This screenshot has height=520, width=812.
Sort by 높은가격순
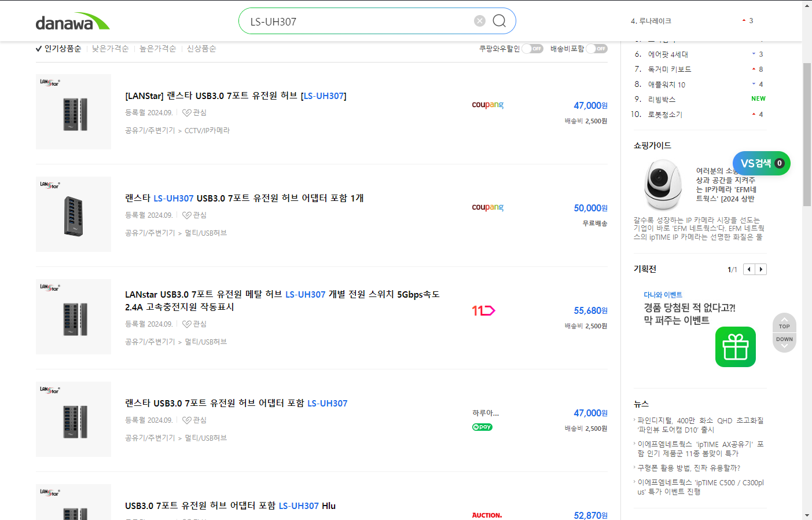pyautogui.click(x=157, y=49)
